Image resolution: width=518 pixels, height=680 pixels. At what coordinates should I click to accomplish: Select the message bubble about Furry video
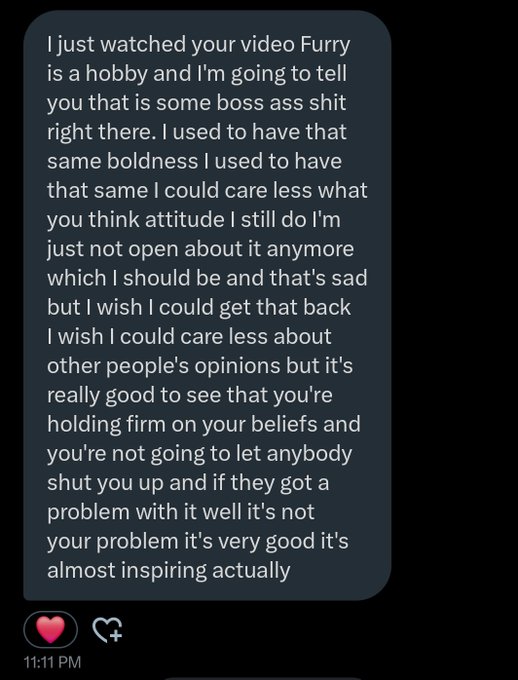tap(207, 305)
